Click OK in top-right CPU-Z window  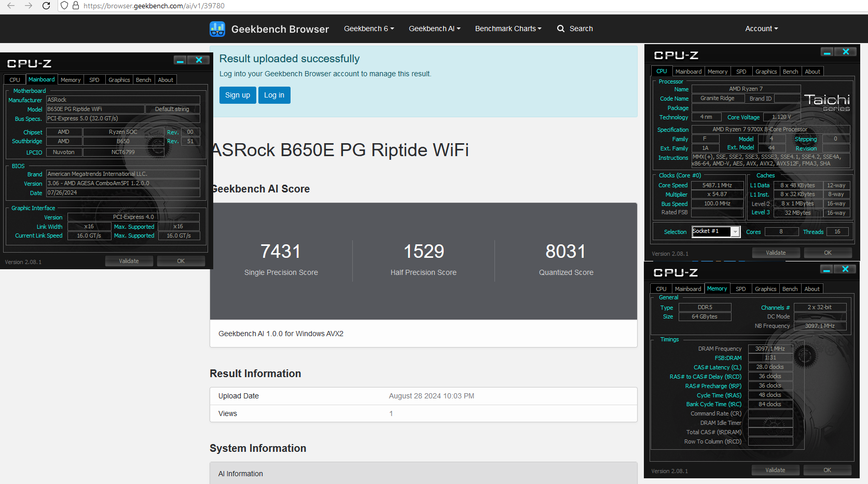828,253
